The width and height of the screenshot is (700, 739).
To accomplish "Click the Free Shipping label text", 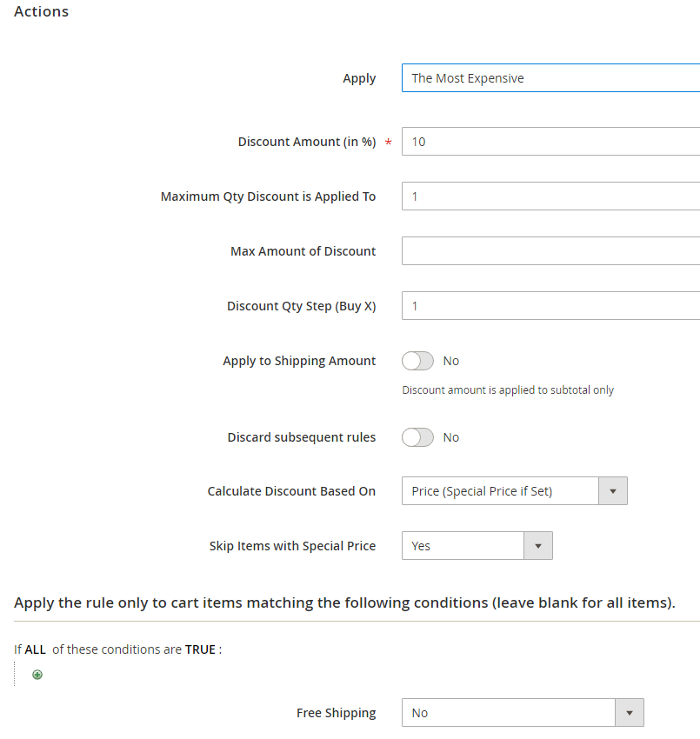I will (x=336, y=713).
